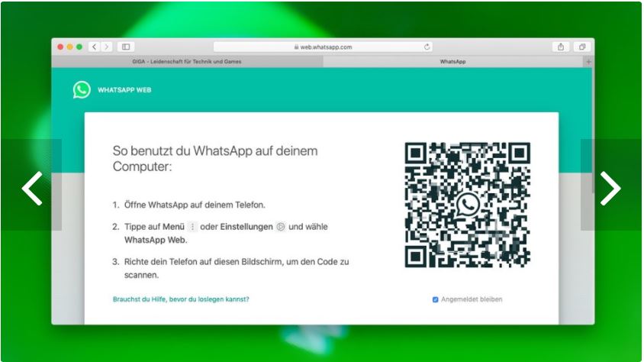
Task: Click the Einstellungen gear icon in step 2
Action: (281, 226)
